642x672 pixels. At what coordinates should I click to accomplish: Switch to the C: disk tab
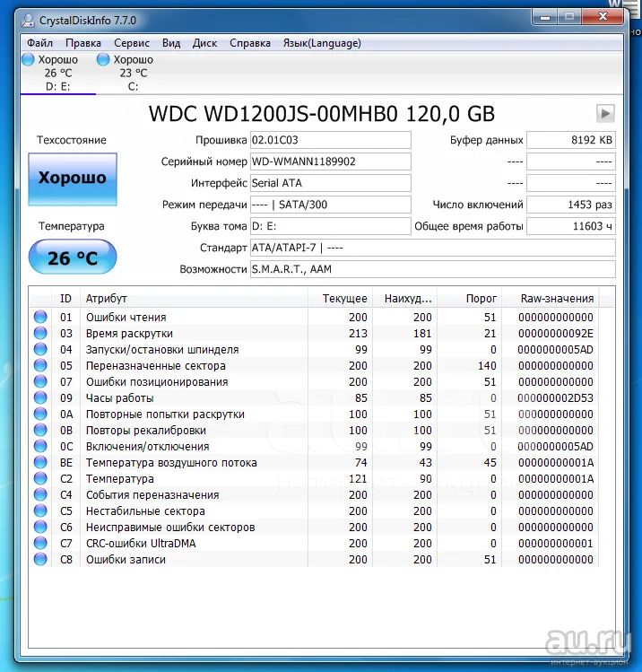[133, 73]
